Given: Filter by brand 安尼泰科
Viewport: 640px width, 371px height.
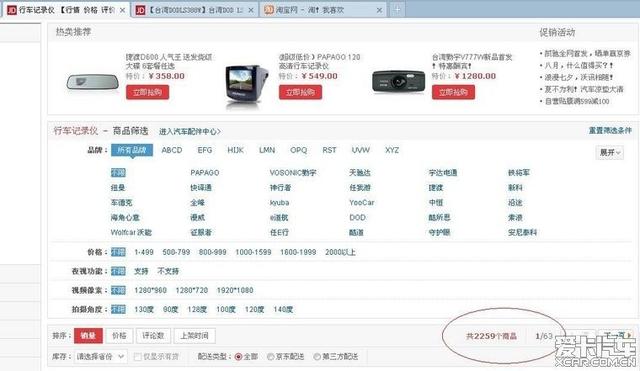Looking at the screenshot, I should 522,232.
